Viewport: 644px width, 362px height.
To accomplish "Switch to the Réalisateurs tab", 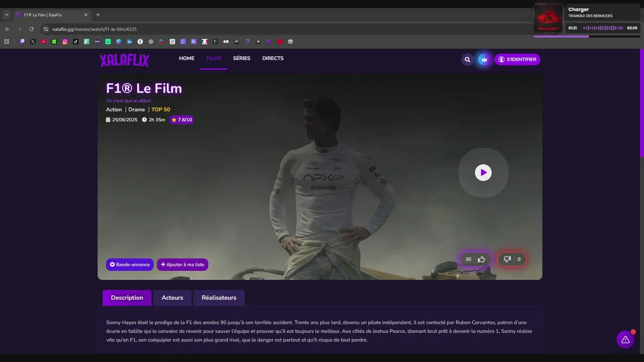I will (219, 298).
